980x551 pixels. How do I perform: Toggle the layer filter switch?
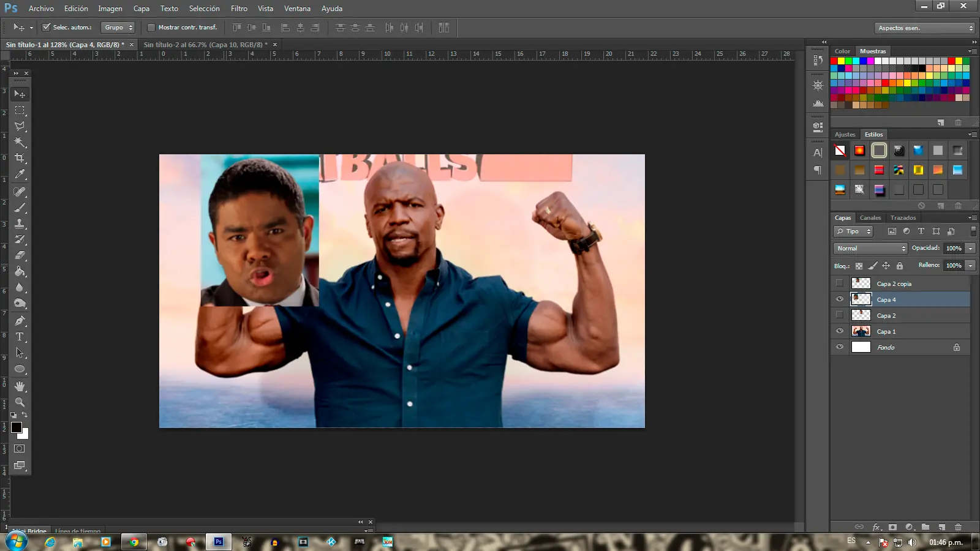tap(973, 231)
